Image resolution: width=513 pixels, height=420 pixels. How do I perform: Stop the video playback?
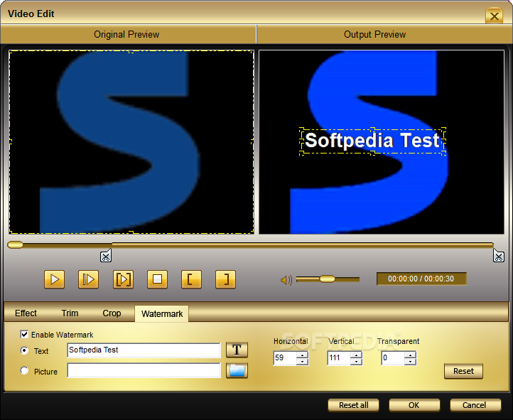pyautogui.click(x=157, y=279)
